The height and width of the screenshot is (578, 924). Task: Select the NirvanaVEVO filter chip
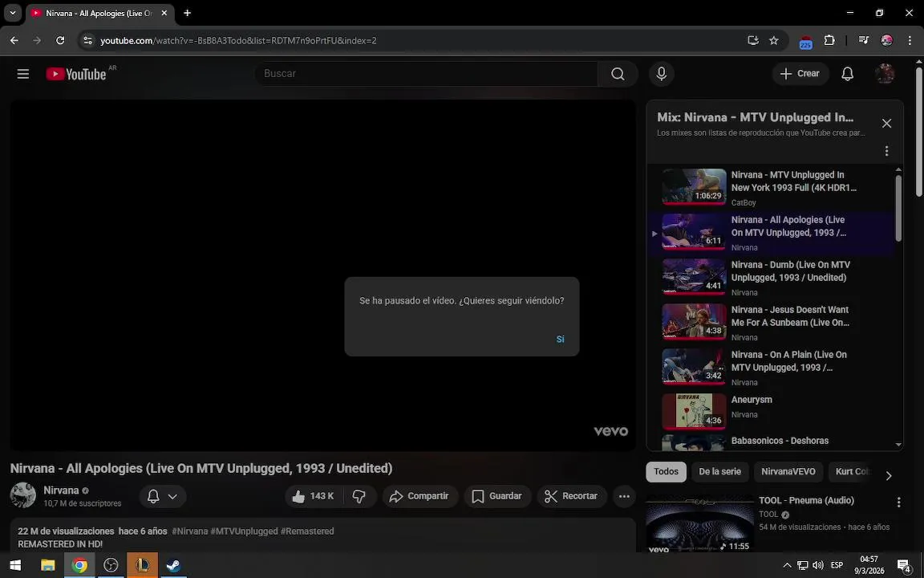click(788, 472)
